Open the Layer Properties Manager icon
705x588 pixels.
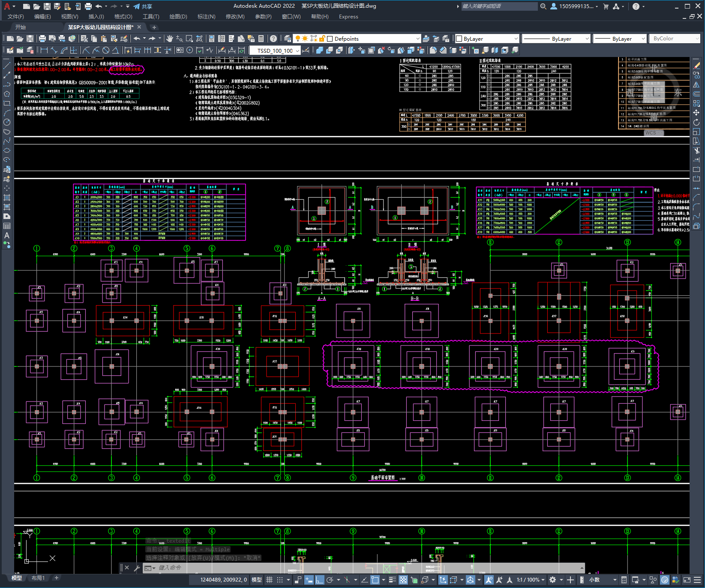(288, 39)
